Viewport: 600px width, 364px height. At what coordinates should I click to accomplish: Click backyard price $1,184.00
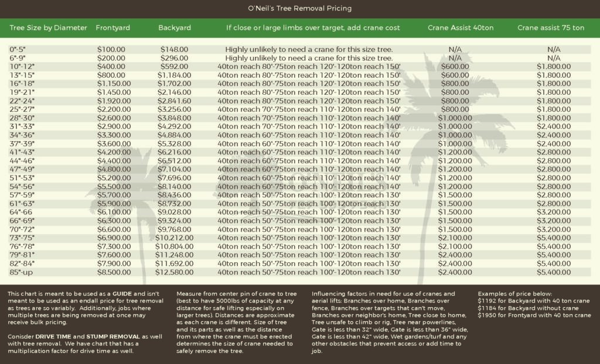click(175, 75)
